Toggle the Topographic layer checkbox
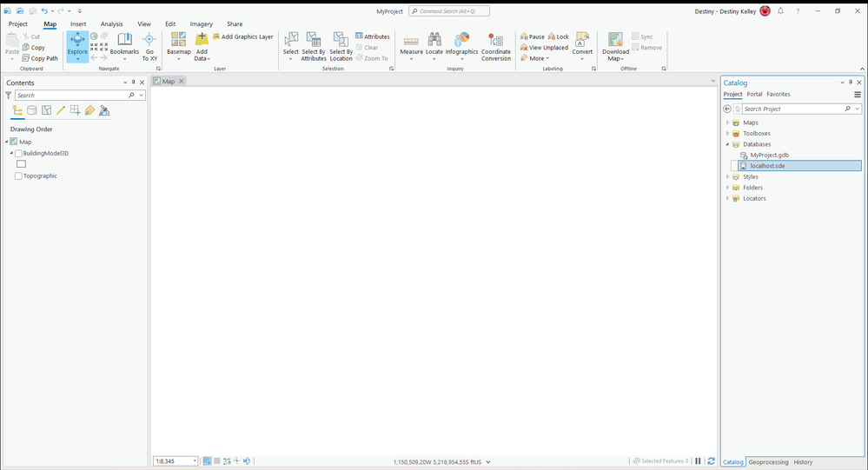The width and height of the screenshot is (868, 470). [x=19, y=176]
